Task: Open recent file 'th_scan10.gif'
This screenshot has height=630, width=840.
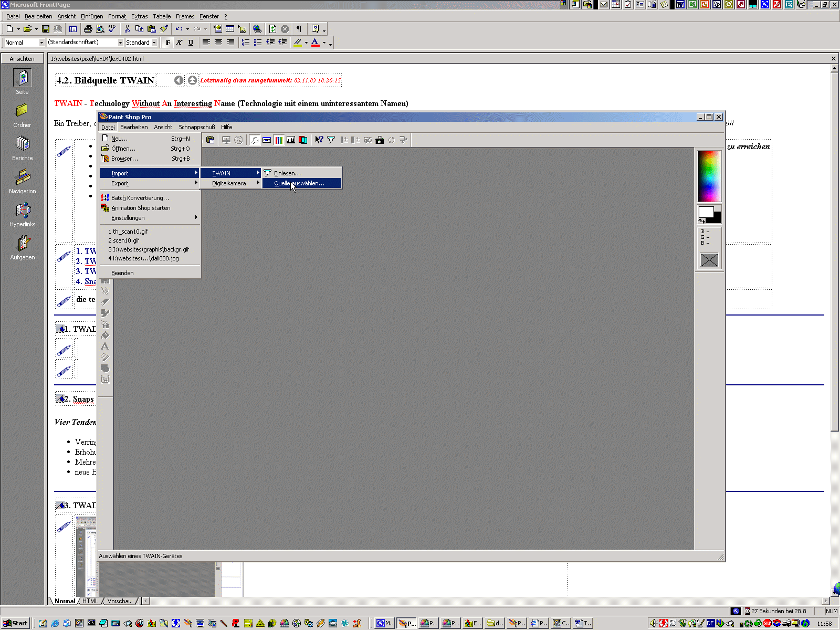Action: [150, 232]
